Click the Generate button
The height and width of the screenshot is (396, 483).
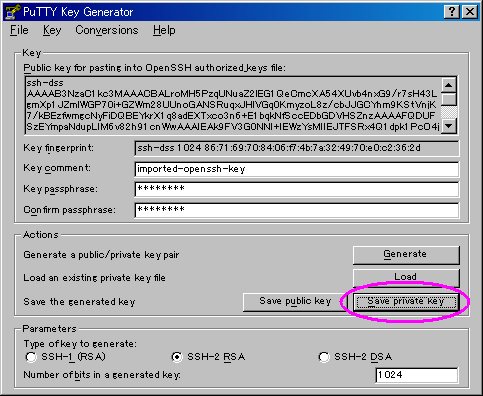pos(406,255)
